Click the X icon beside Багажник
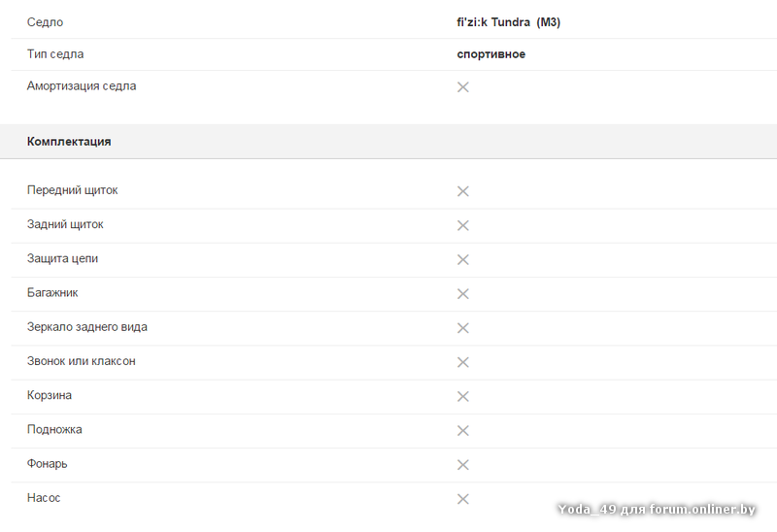777x532 pixels. click(463, 293)
